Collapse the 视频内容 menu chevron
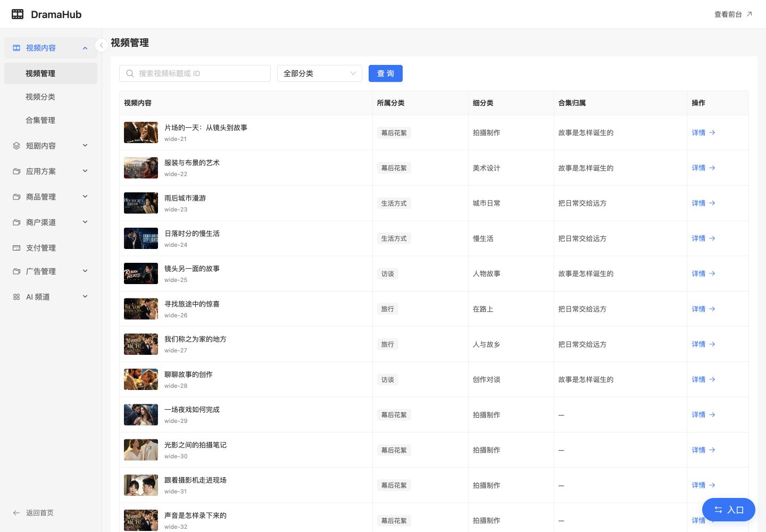The width and height of the screenshot is (766, 532). tap(85, 48)
